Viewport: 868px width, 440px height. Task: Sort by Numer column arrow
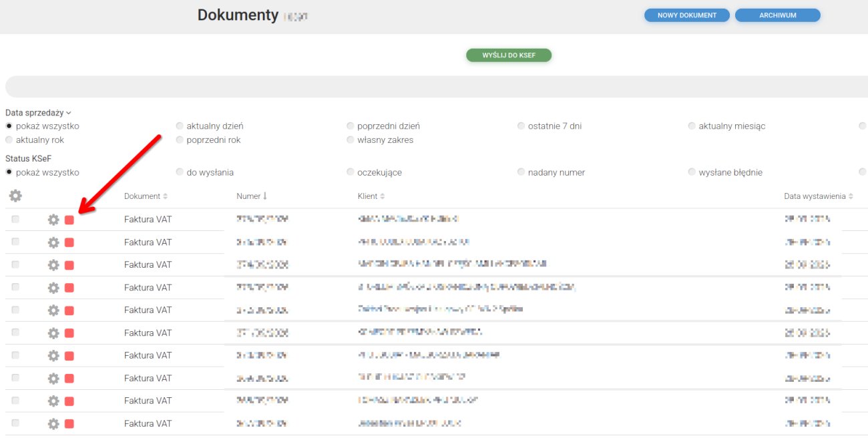click(265, 196)
